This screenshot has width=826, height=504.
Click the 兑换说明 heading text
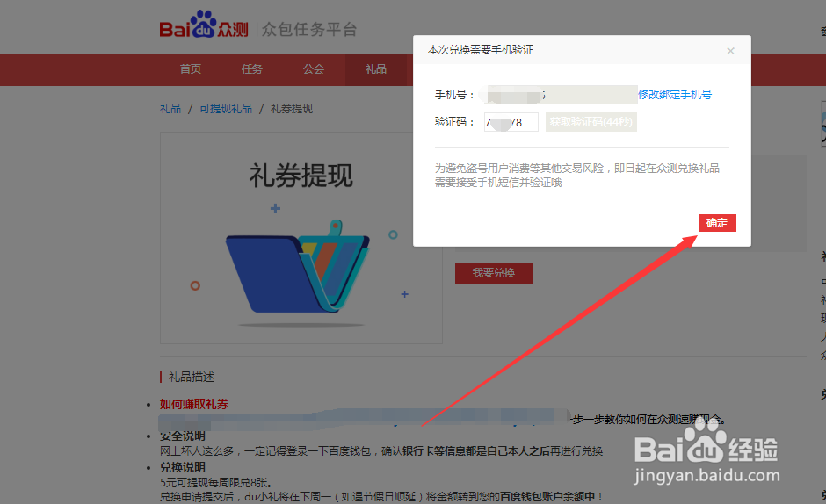182,467
